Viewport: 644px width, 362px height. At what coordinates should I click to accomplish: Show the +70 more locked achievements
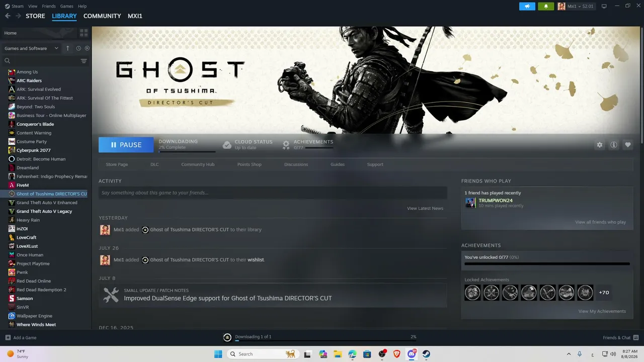click(x=604, y=293)
